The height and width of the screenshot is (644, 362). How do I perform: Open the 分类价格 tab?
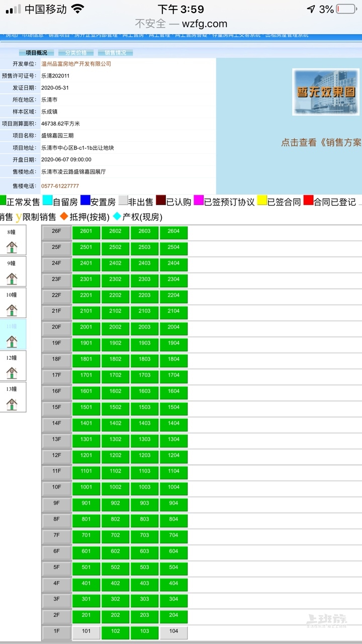75,53
